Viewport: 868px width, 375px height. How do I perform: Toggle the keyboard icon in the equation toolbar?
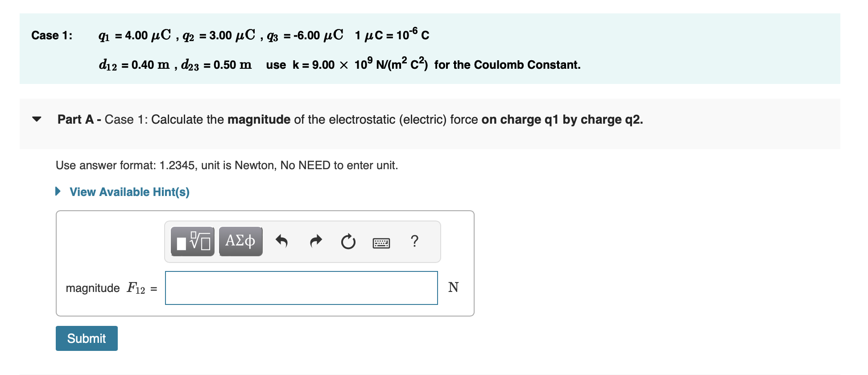pos(382,242)
